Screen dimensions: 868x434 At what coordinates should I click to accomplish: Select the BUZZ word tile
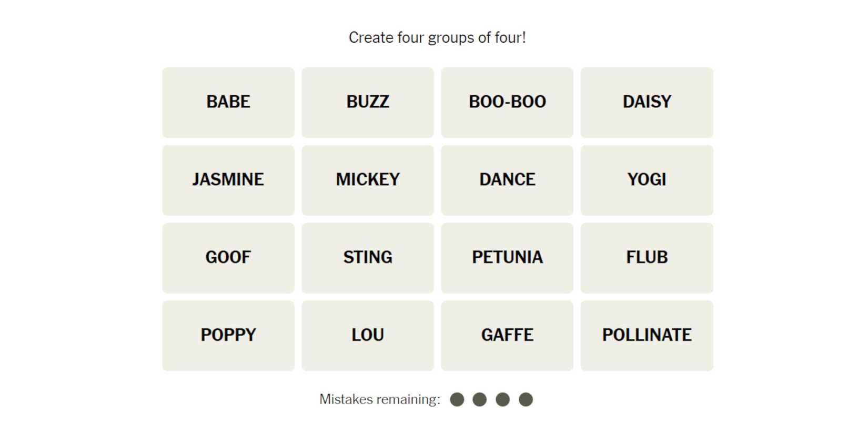(368, 102)
